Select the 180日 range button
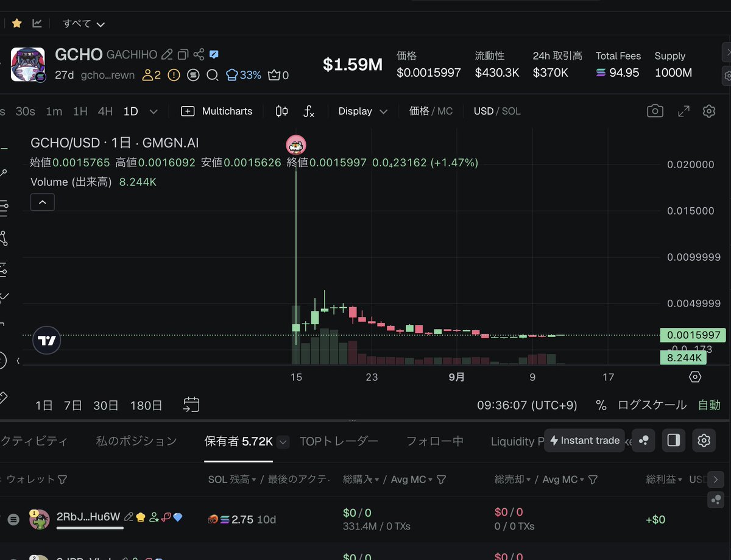 (146, 405)
